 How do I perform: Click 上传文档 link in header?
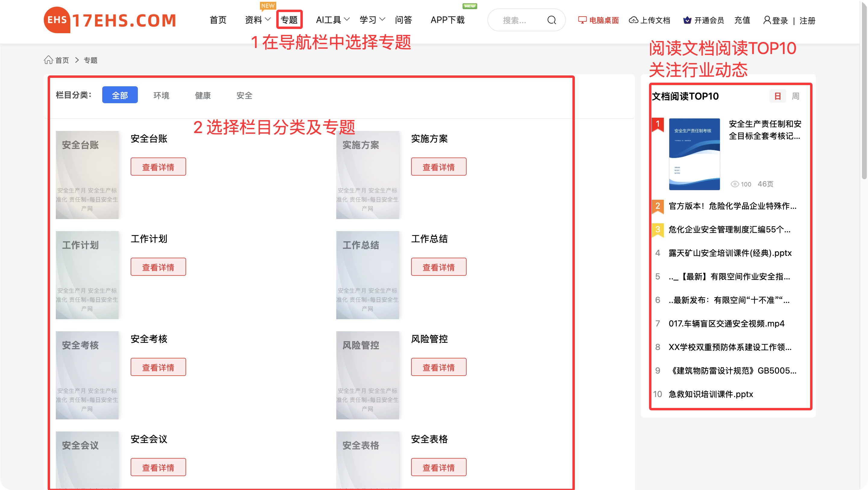pyautogui.click(x=655, y=20)
